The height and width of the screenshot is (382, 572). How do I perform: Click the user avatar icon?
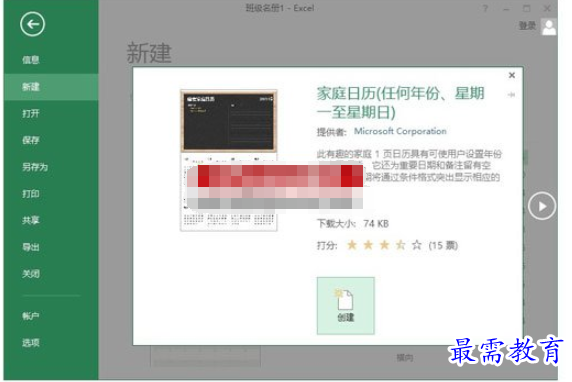pyautogui.click(x=549, y=27)
